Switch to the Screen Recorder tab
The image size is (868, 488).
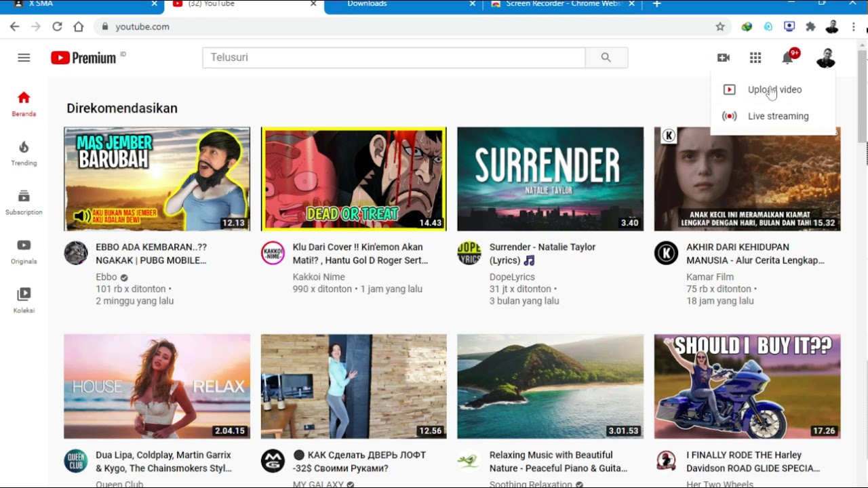563,5
